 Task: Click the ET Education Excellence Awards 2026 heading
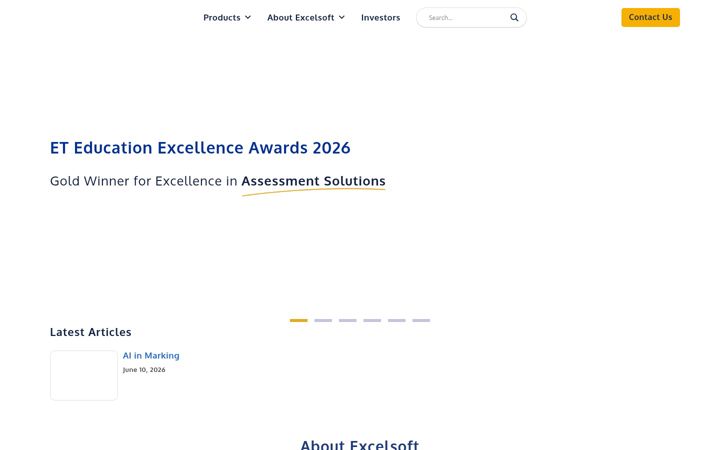tap(200, 148)
